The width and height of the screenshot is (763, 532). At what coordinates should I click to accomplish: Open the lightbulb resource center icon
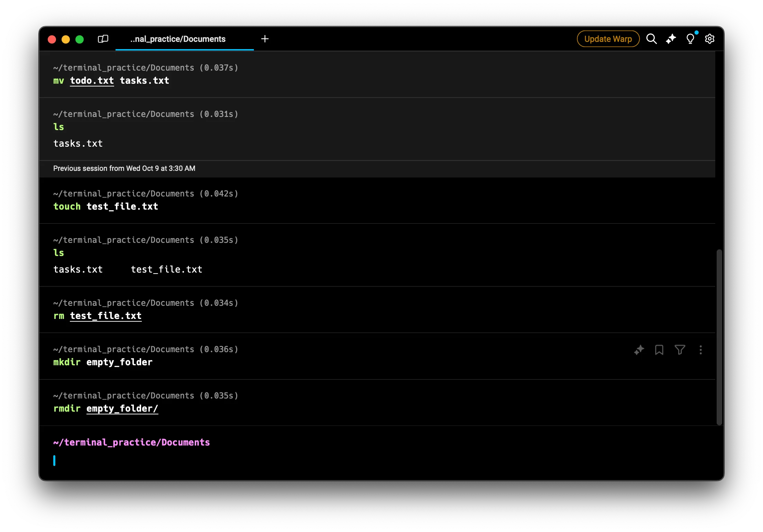pos(690,39)
